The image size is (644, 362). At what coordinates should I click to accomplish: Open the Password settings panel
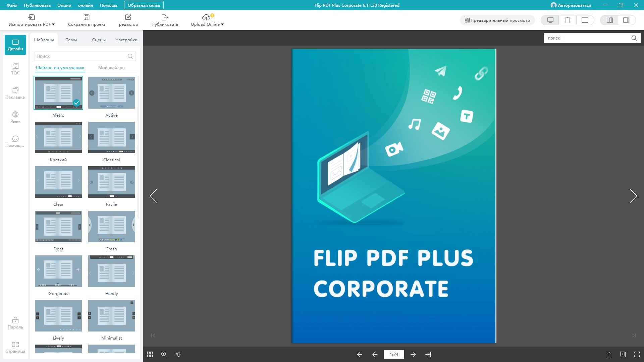point(15,323)
